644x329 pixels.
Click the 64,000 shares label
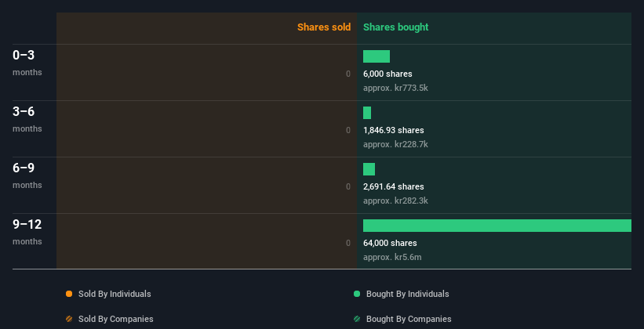(390, 243)
